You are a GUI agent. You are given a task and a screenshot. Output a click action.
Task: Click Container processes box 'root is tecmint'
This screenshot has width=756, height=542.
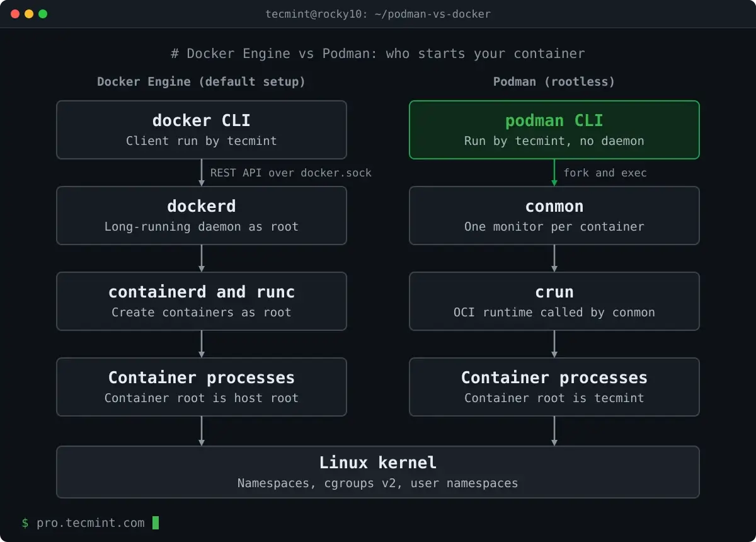point(554,387)
